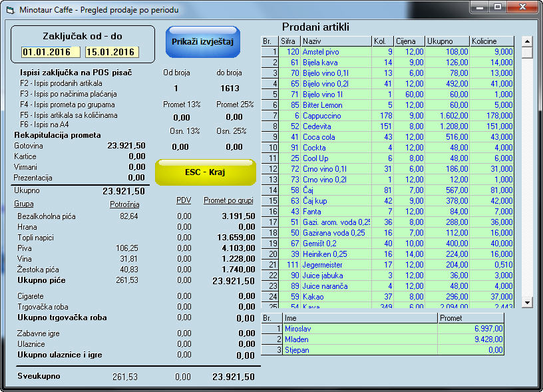Click the Šifra column header
Image resolution: width=543 pixels, height=392 pixels.
click(289, 41)
